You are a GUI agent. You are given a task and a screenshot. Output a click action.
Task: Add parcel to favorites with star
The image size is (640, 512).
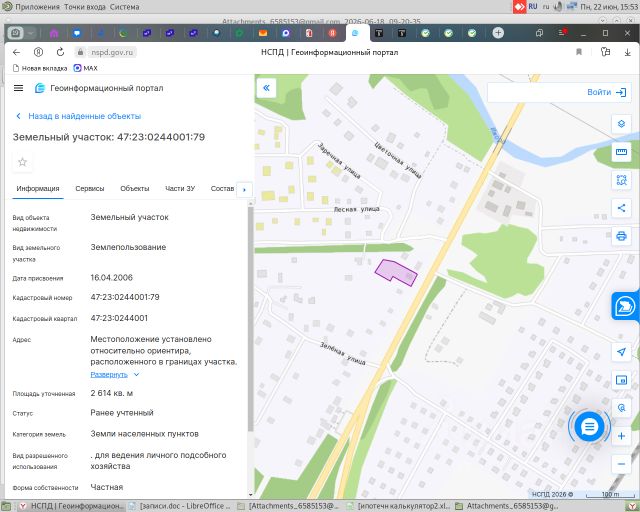tap(22, 162)
